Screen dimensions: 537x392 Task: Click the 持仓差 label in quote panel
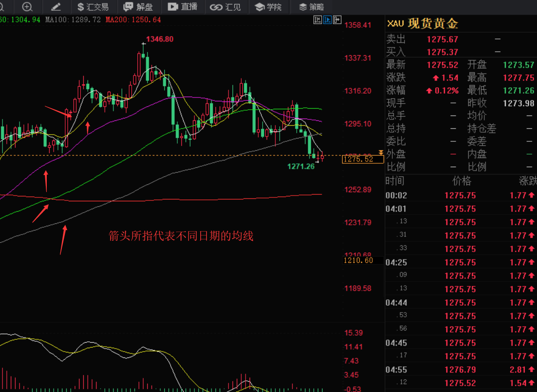pos(482,129)
